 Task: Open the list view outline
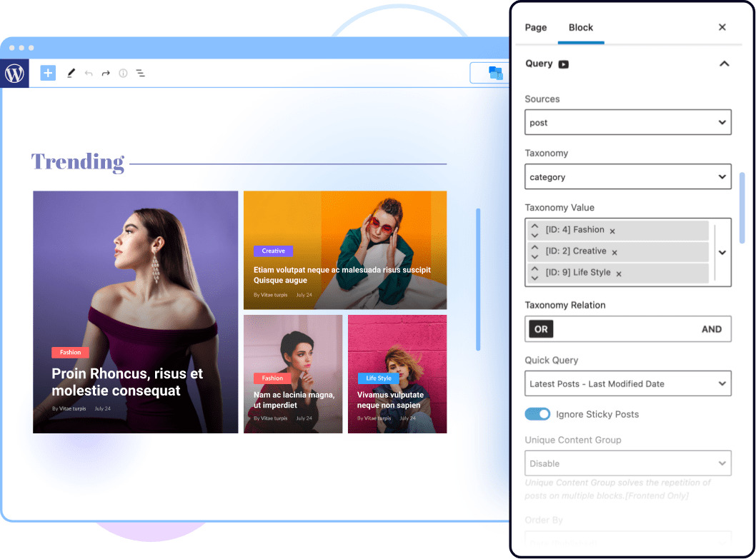coord(140,74)
